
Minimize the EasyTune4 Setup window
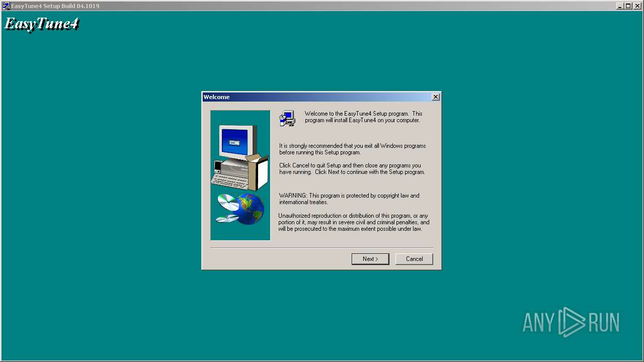[620, 6]
